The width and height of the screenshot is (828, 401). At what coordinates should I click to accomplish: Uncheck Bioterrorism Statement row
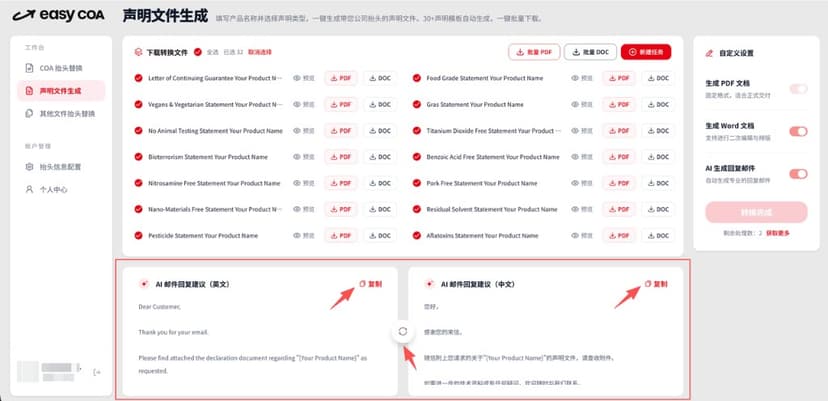(x=138, y=157)
